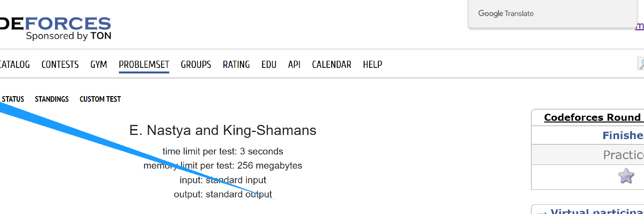Viewport: 644px width, 214px height.
Task: Click the Sponsored by TON text
Action: point(68,36)
